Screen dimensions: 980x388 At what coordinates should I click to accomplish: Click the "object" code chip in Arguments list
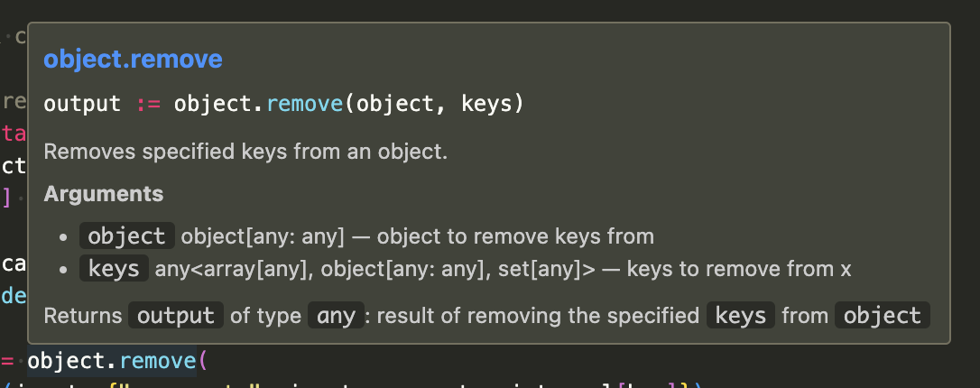click(126, 236)
